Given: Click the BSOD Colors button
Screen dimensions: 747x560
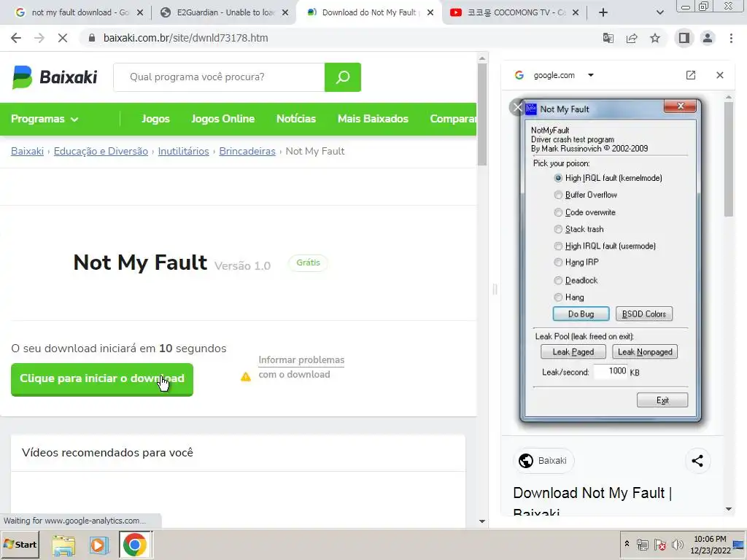Looking at the screenshot, I should coord(643,314).
